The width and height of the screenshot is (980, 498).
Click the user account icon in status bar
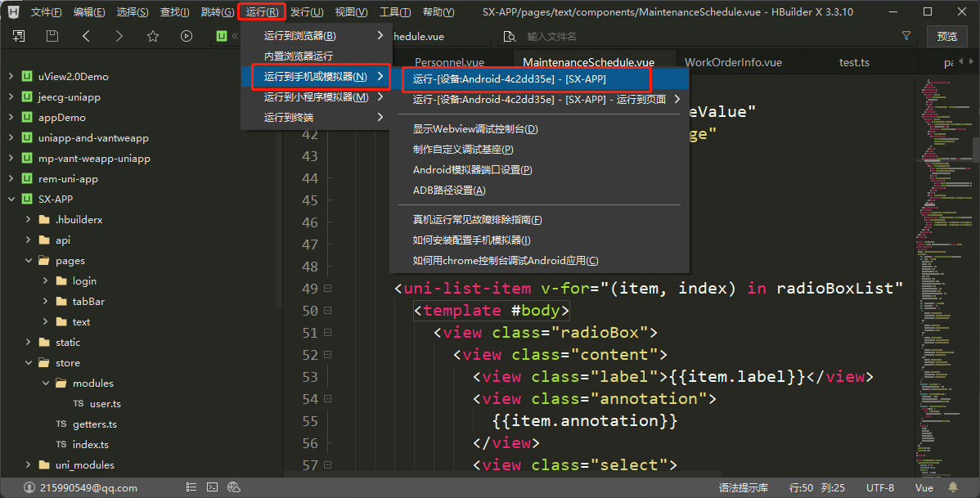29,487
